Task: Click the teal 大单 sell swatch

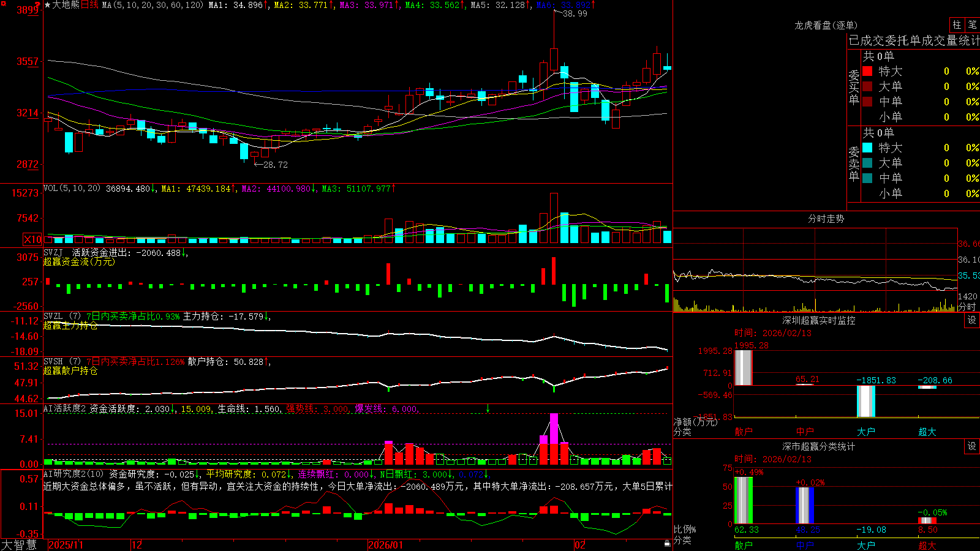Action: coord(867,163)
